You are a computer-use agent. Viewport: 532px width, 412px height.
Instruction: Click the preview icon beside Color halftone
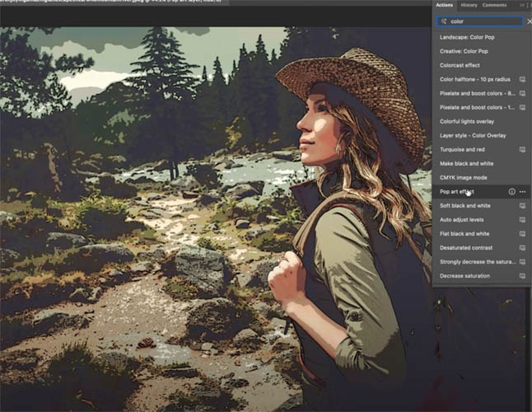point(522,79)
